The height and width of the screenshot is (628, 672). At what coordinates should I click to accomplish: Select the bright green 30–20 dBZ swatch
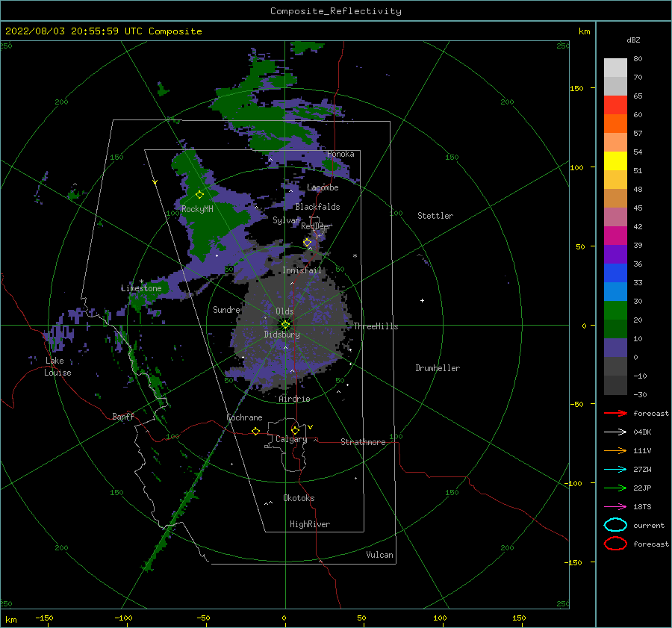coord(615,311)
